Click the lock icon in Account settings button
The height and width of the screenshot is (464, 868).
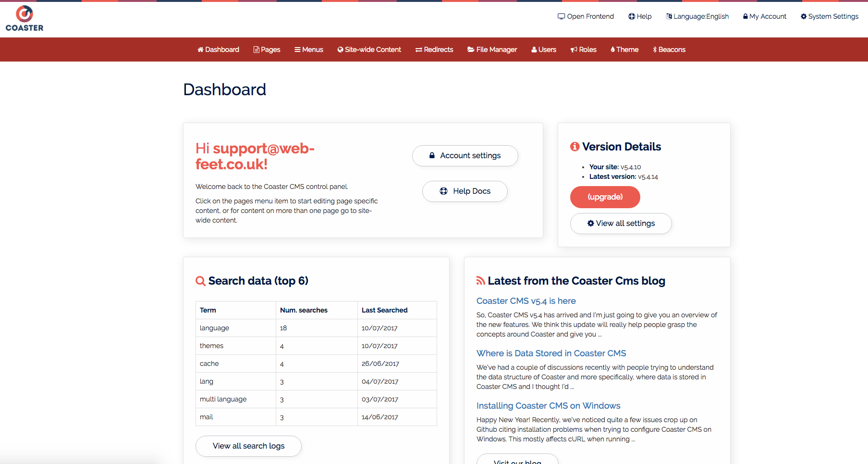pos(432,155)
